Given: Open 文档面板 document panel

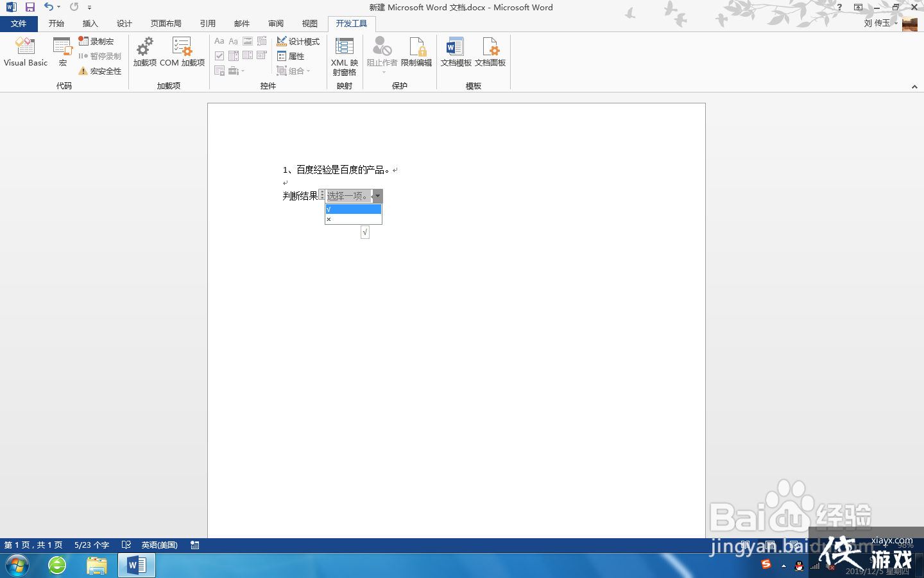Looking at the screenshot, I should click(x=490, y=51).
